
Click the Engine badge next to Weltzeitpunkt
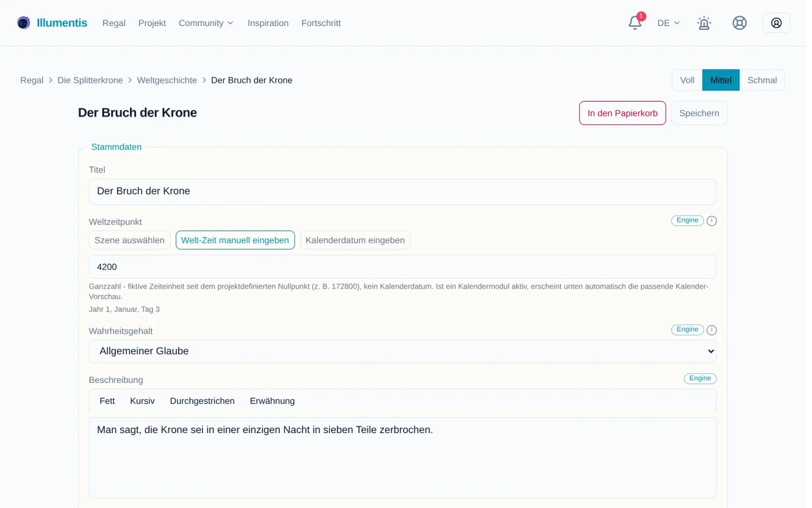click(x=687, y=221)
